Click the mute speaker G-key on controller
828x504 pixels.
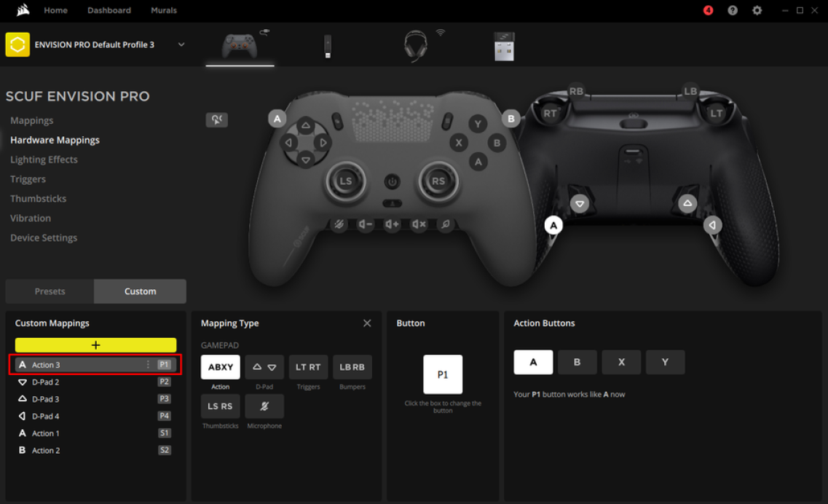pyautogui.click(x=419, y=224)
